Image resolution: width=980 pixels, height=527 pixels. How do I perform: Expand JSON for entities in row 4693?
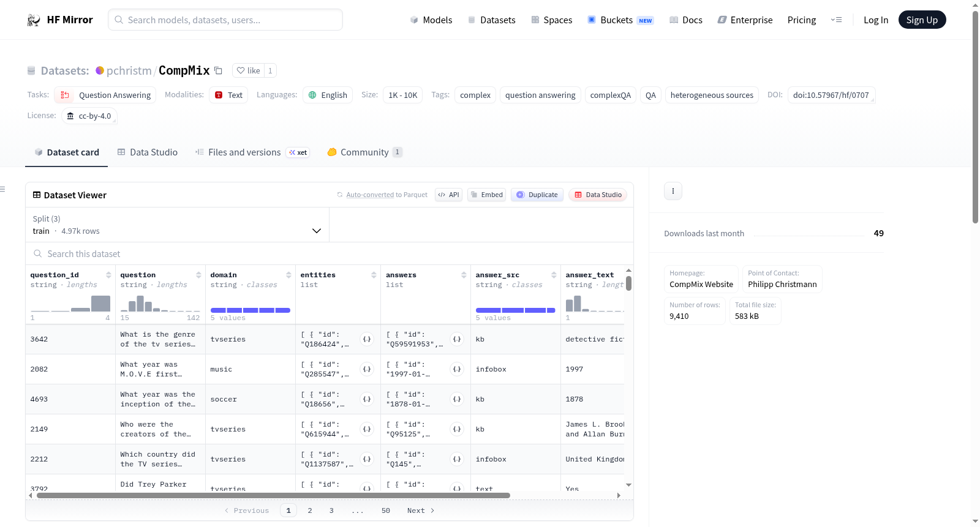pos(367,399)
